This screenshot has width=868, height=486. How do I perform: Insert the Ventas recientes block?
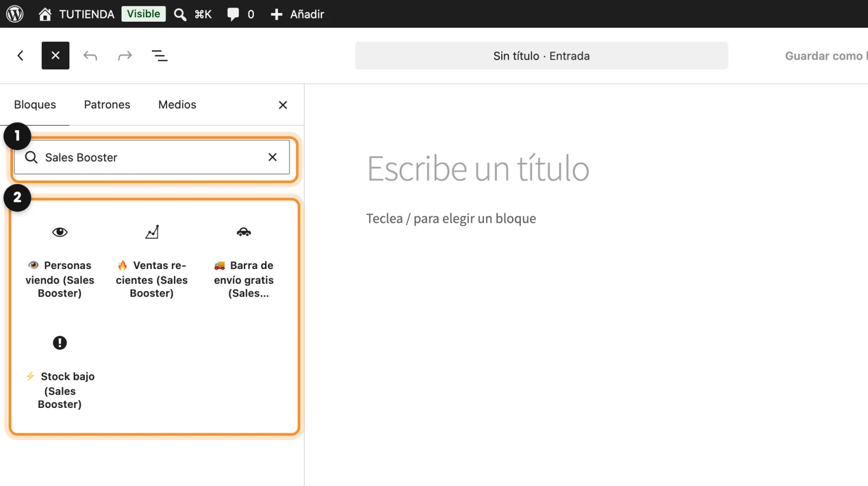pos(152,261)
